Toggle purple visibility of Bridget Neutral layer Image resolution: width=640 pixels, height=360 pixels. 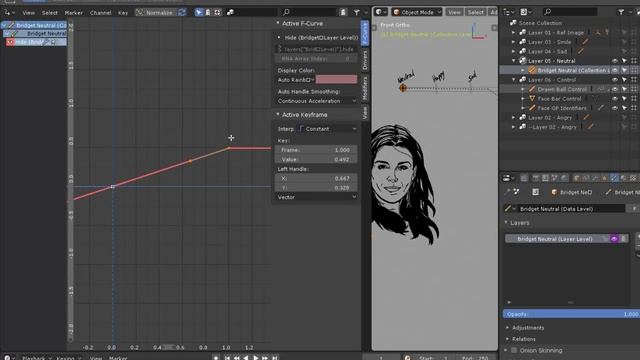pos(614,239)
